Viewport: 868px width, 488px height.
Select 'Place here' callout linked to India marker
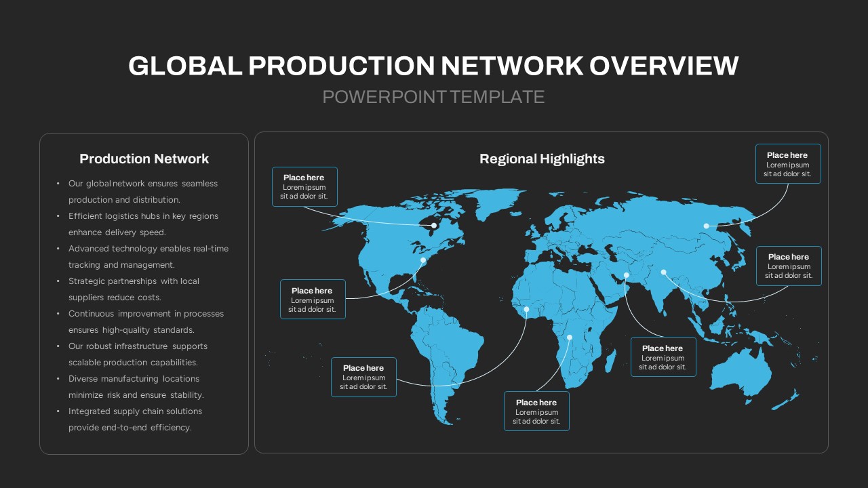[x=789, y=266]
